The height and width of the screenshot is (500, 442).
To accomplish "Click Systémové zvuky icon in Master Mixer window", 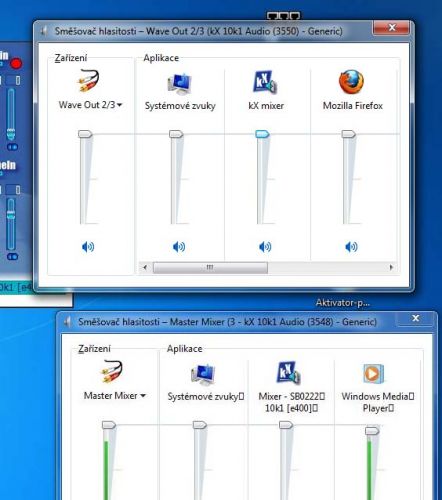I will (203, 375).
